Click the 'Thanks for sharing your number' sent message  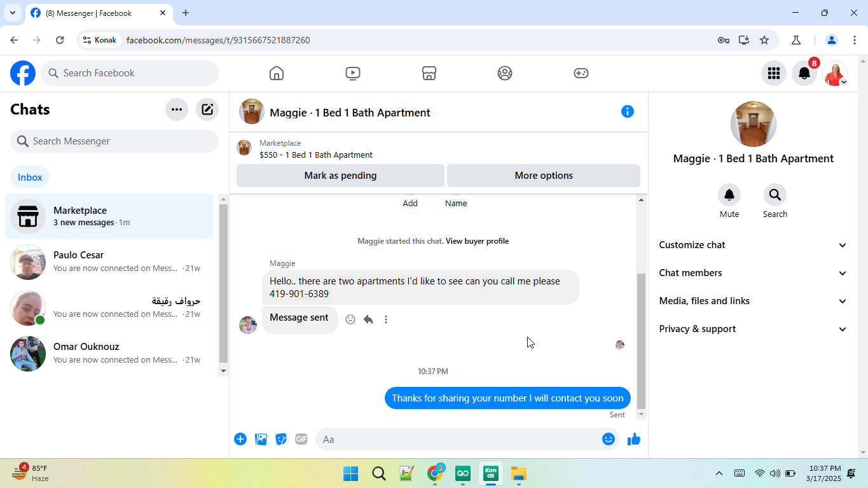point(507,398)
